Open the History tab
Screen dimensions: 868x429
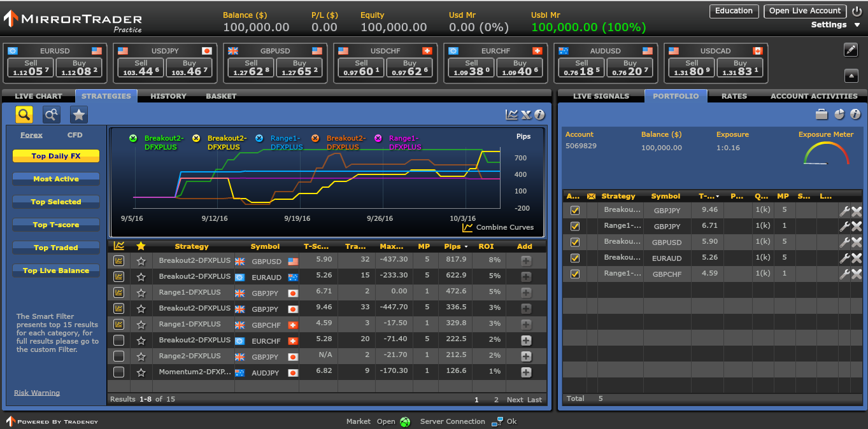point(168,96)
